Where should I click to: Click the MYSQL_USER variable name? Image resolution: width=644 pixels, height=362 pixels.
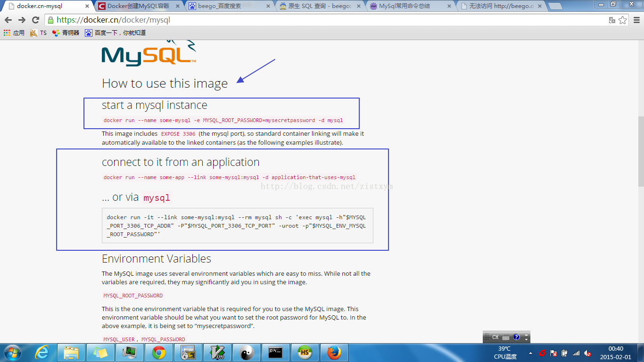coord(119,339)
